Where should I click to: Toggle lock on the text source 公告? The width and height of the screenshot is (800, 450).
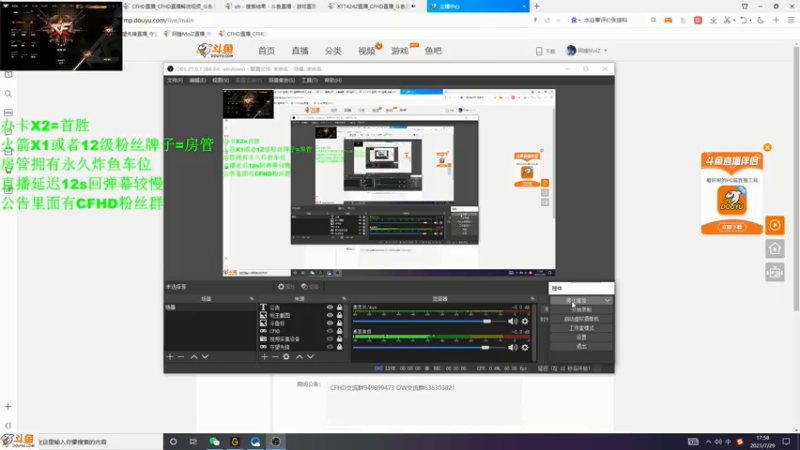point(339,307)
